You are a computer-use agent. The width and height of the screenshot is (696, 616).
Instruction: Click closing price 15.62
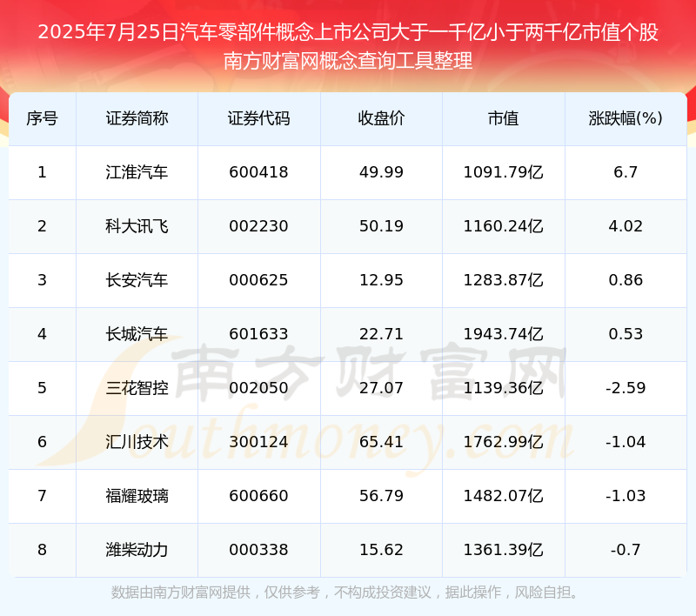pyautogui.click(x=381, y=550)
